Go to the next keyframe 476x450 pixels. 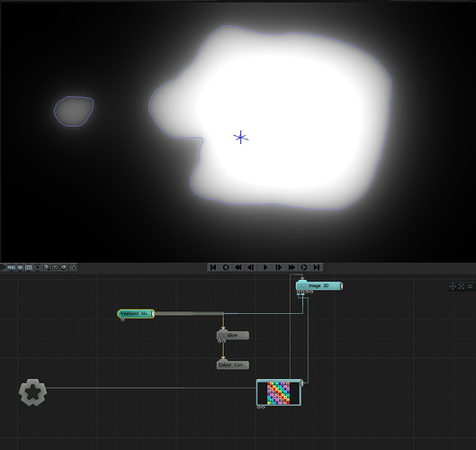pos(304,267)
